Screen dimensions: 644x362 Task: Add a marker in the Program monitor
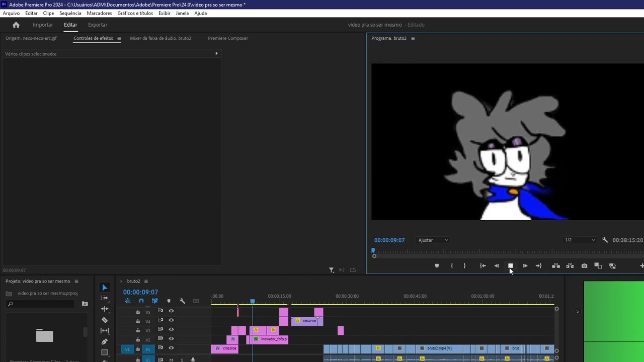coord(437,266)
